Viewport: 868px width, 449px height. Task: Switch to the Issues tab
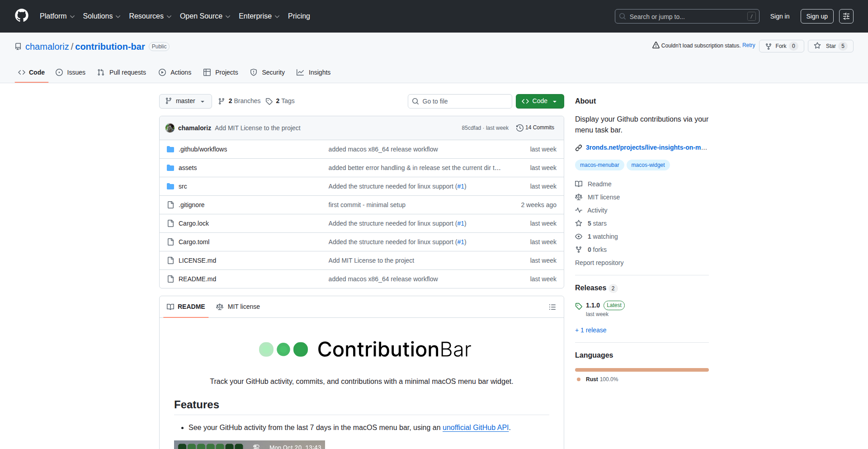71,72
